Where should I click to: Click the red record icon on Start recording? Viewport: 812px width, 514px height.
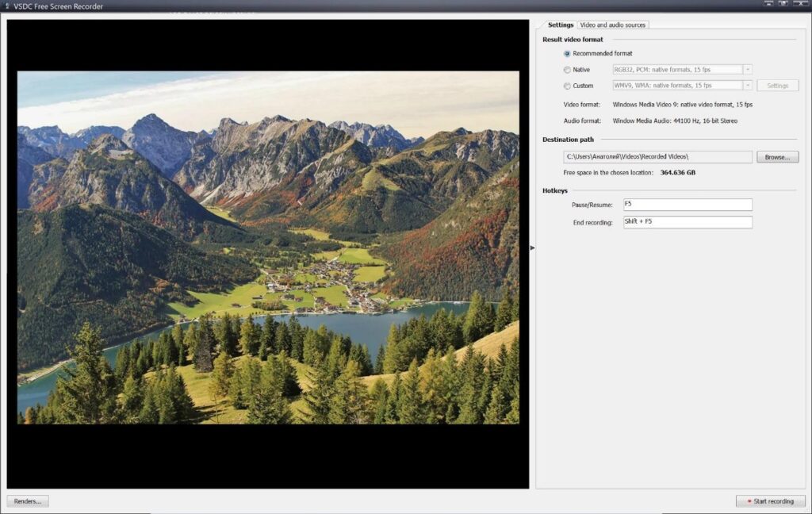(x=749, y=501)
